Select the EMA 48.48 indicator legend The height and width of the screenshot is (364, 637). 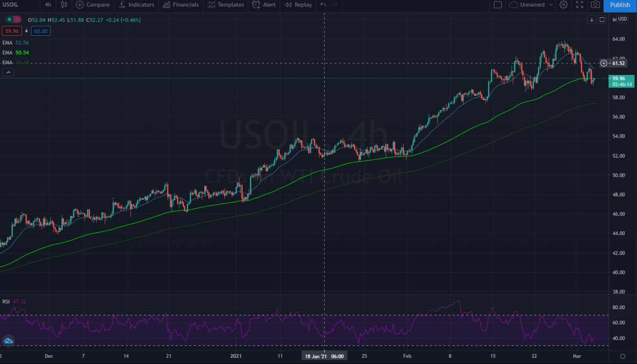coord(16,63)
